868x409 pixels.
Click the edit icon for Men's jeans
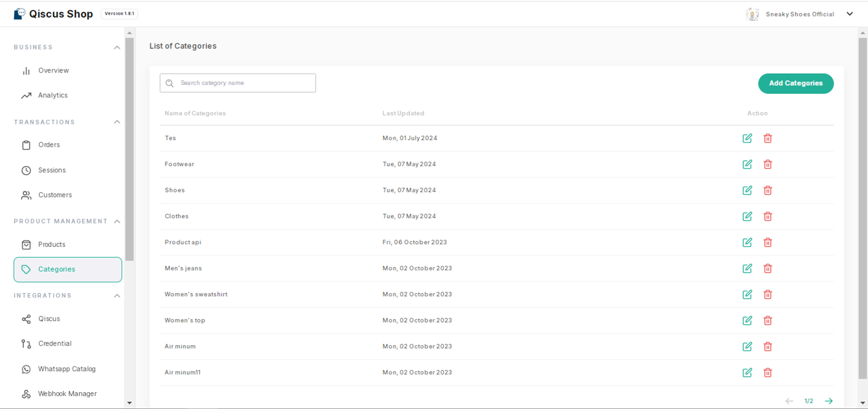click(747, 268)
